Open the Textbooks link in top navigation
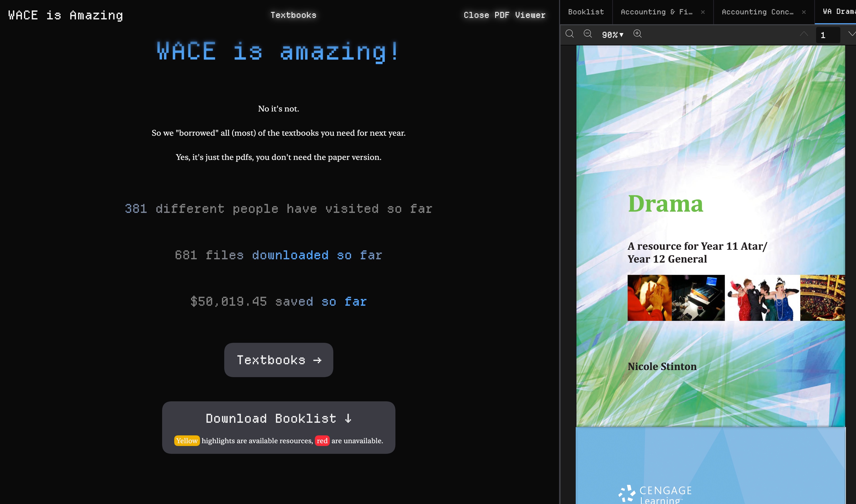Screen dimensions: 856x504 tap(293, 15)
